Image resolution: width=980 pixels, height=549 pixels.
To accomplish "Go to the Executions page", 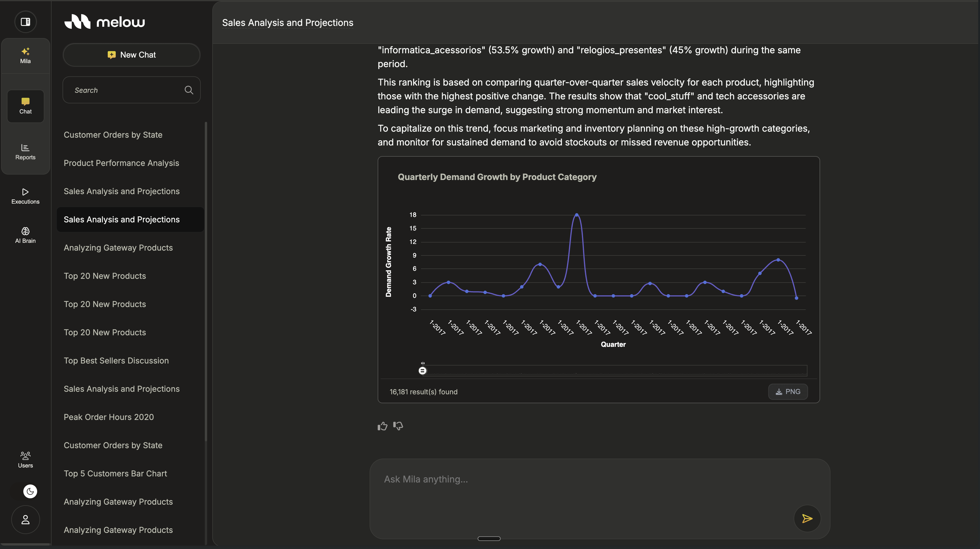I will tap(25, 196).
